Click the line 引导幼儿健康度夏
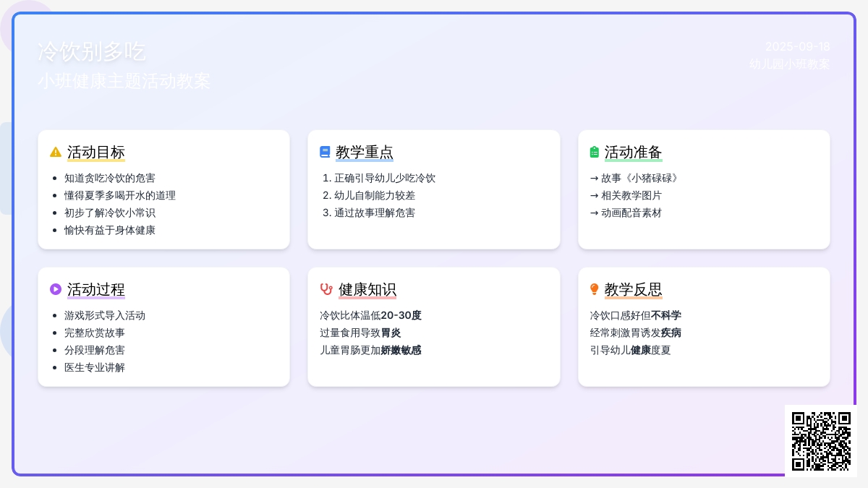Viewport: 868px width, 488px height. 630,350
